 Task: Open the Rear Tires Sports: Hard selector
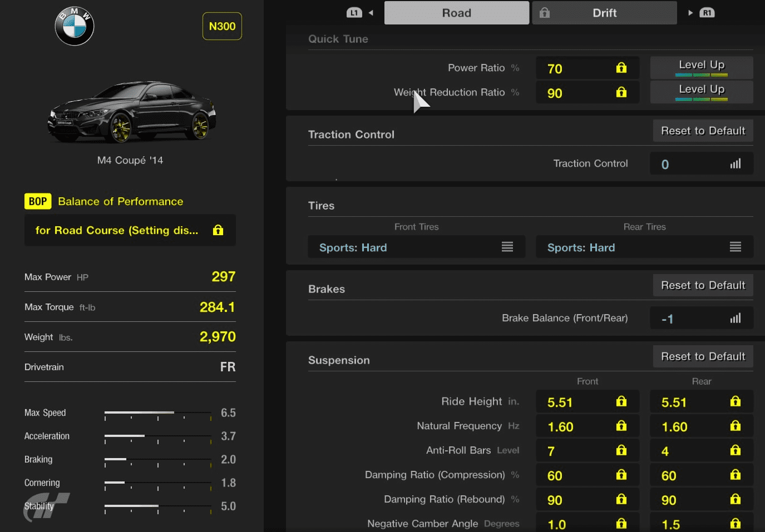coord(645,247)
